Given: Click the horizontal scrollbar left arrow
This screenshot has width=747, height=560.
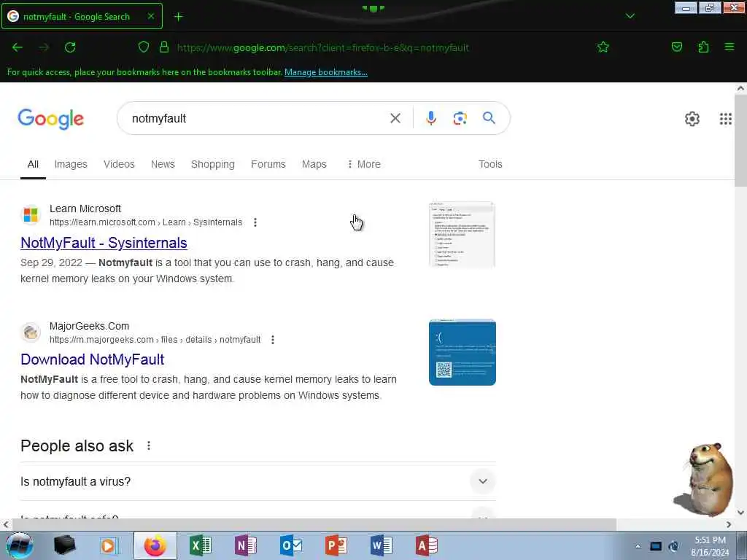Looking at the screenshot, I should [x=6, y=525].
